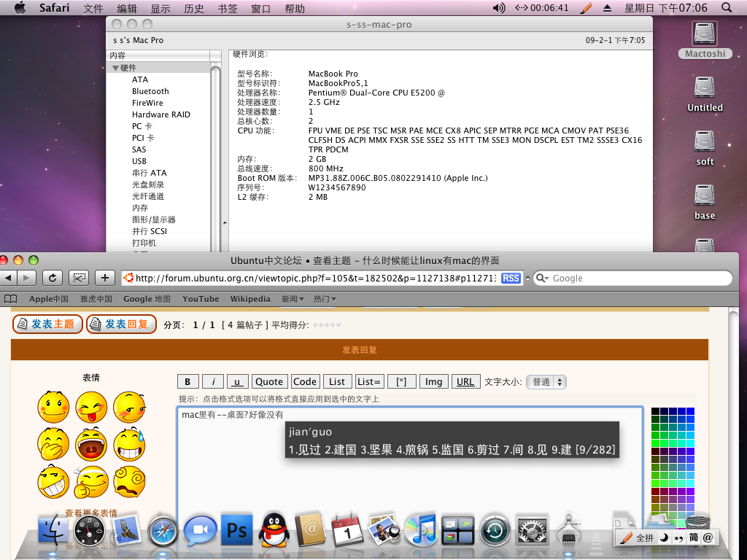The width and height of the screenshot is (747, 560).
Task: Toggle 全拼 mode in the input method bar
Action: point(645,537)
